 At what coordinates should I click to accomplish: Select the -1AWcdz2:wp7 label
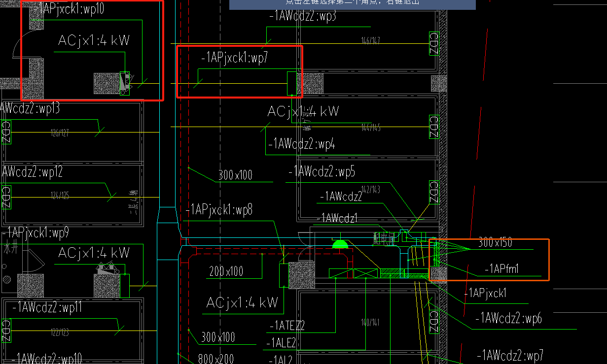pyautogui.click(x=510, y=355)
